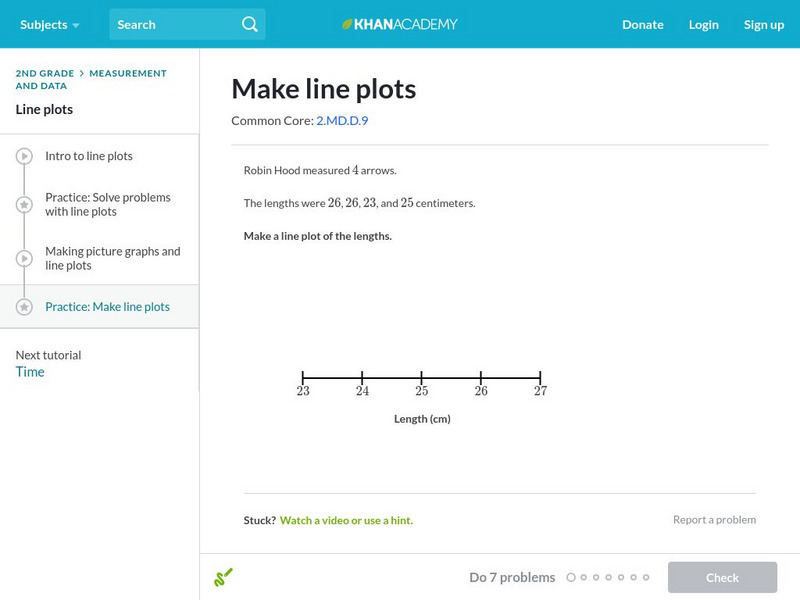This screenshot has height=600, width=800.
Task: Click the play icon beside Intro to line plots
Action: tap(24, 157)
